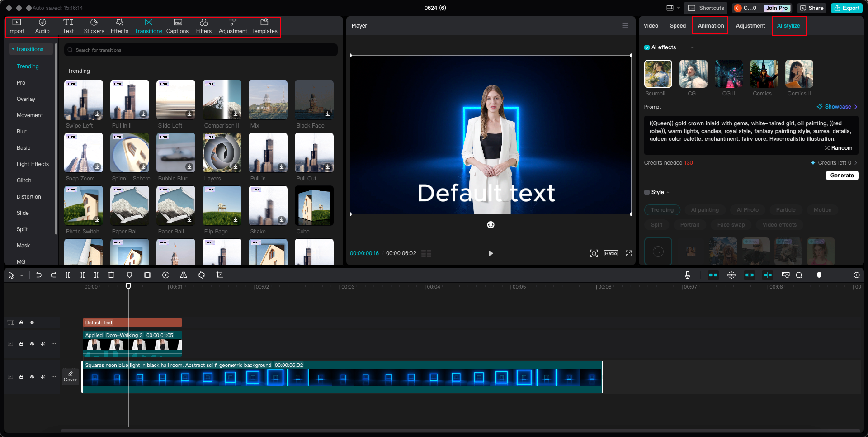Image resolution: width=868 pixels, height=437 pixels.
Task: Switch to the Animation tab
Action: click(710, 26)
